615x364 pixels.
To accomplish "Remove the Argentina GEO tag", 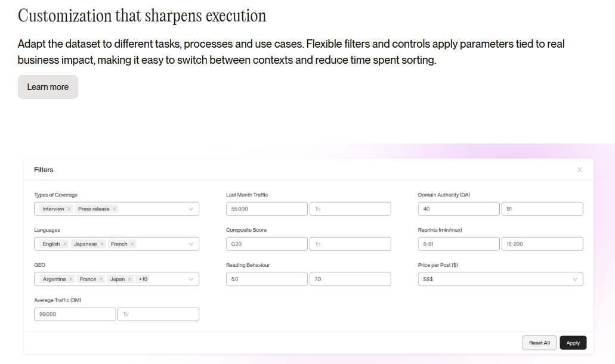I will 71,279.
